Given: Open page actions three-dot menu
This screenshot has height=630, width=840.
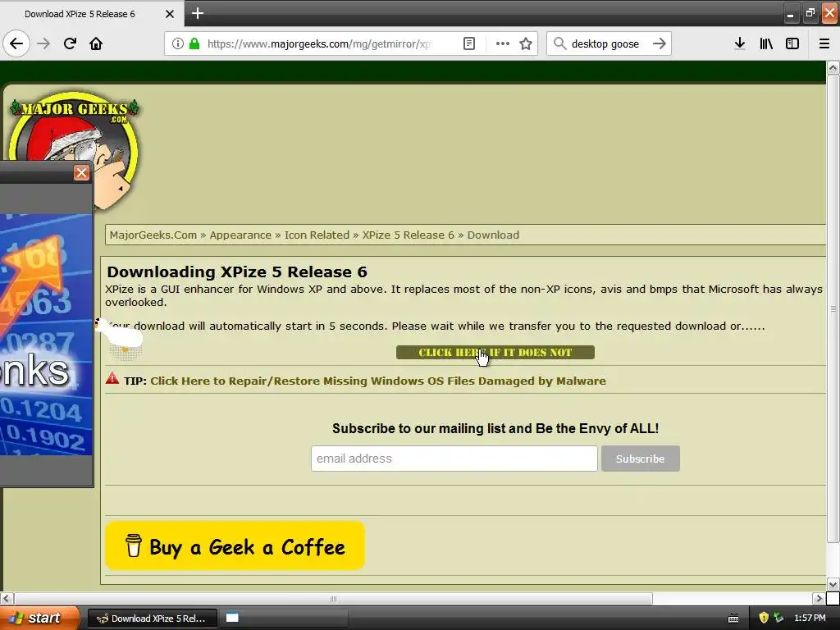Looking at the screenshot, I should (x=503, y=43).
